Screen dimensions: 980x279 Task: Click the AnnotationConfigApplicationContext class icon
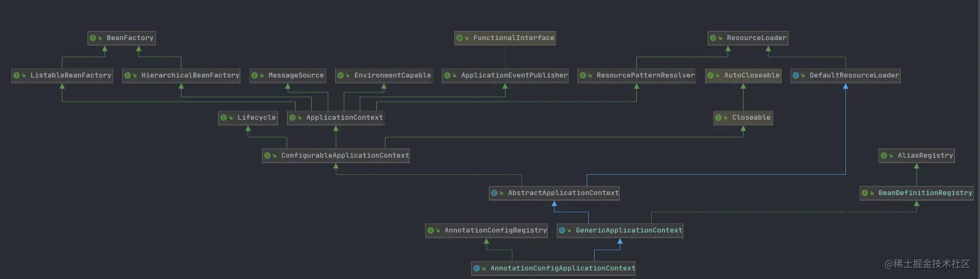coord(477,268)
